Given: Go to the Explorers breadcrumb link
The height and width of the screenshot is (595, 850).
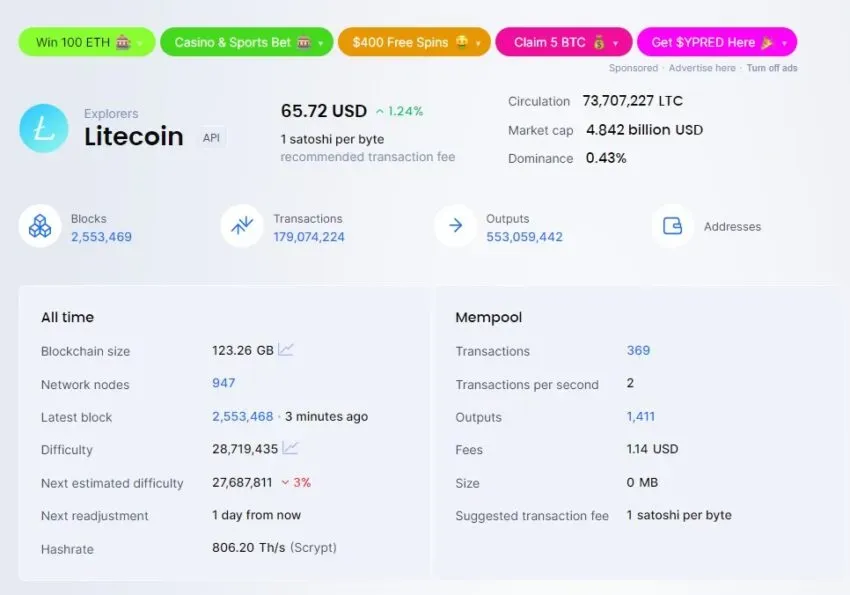Looking at the screenshot, I should tap(111, 113).
